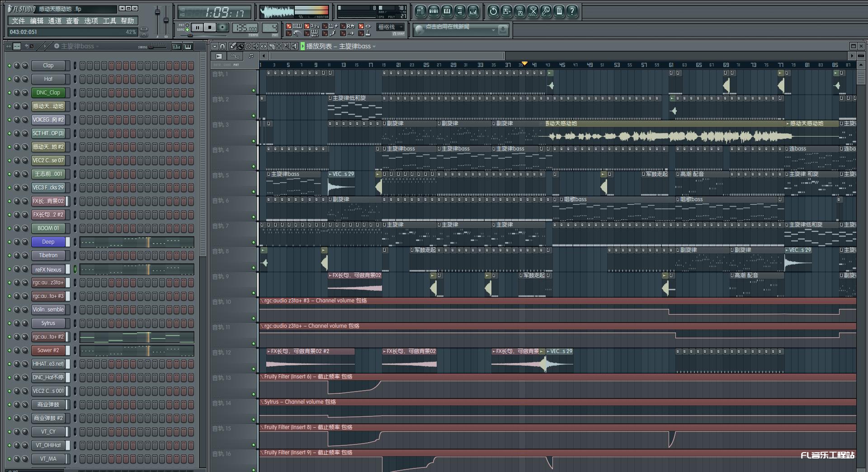
Task: Switch to Song mode with SONG radio
Action: (x=187, y=30)
